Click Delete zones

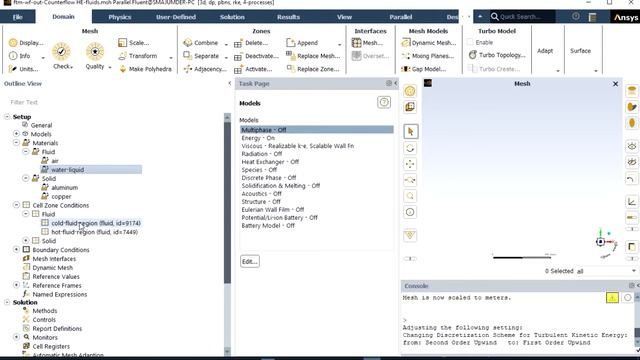click(x=251, y=43)
